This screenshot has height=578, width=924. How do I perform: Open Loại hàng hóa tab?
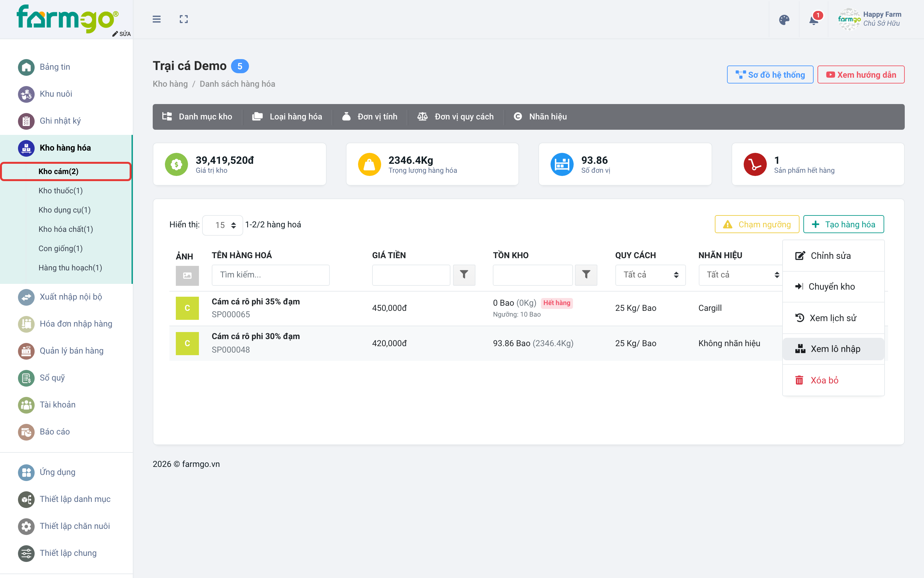(x=287, y=117)
